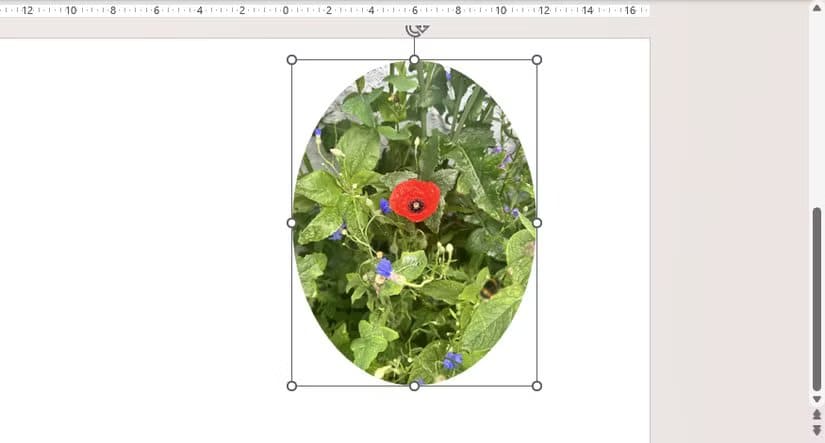This screenshot has width=825, height=443.
Task: Click the top-center sizing handle
Action: click(414, 60)
